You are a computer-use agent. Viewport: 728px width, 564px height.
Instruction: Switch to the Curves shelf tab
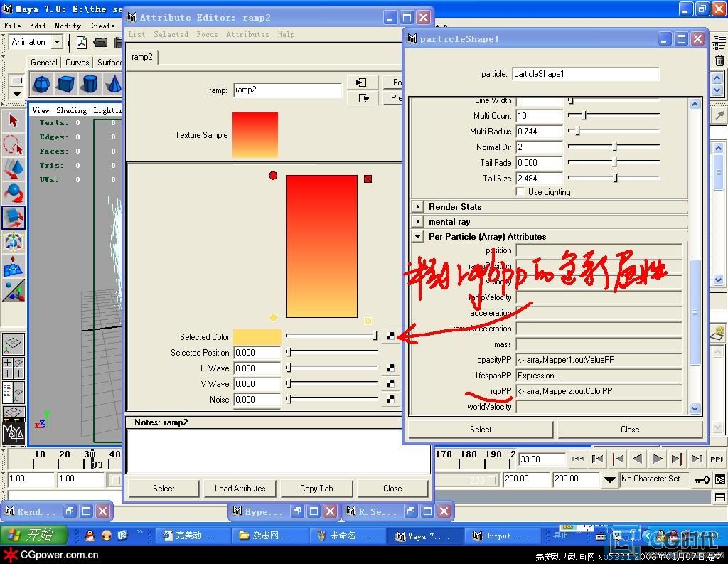pos(77,63)
